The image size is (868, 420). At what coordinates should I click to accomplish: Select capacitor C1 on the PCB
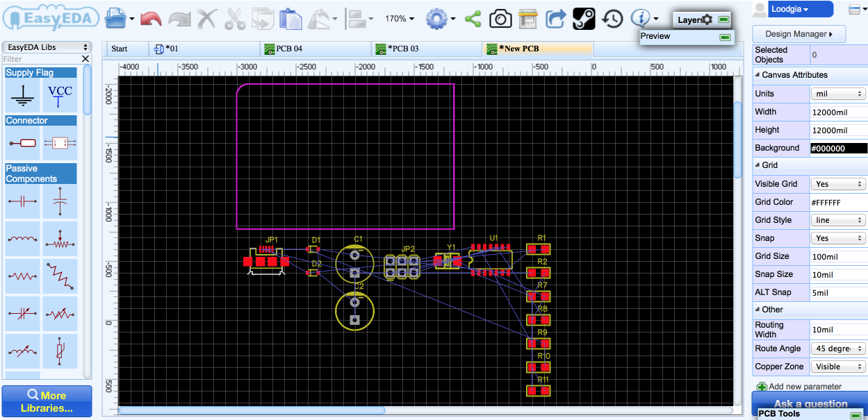tap(354, 262)
